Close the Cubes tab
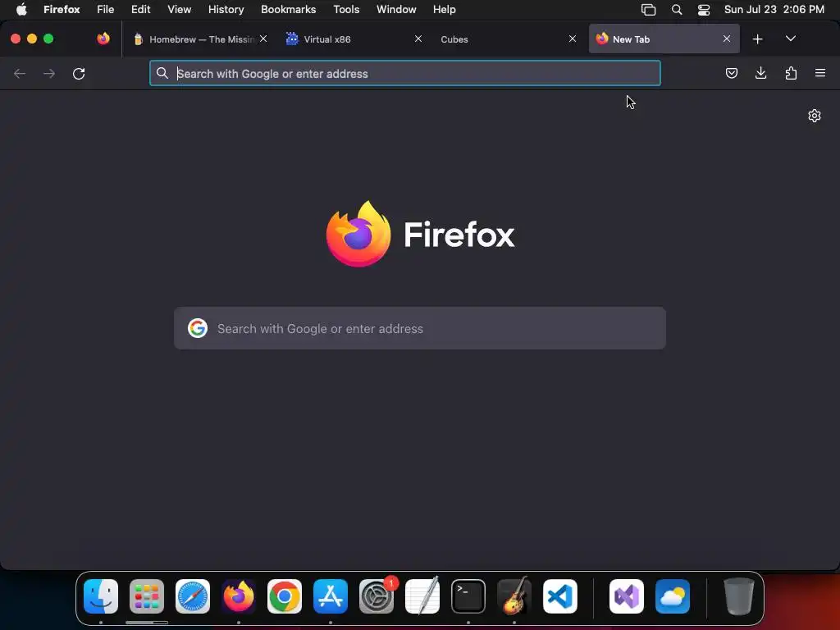Screen dimensions: 840x630 pyautogui.click(x=572, y=39)
